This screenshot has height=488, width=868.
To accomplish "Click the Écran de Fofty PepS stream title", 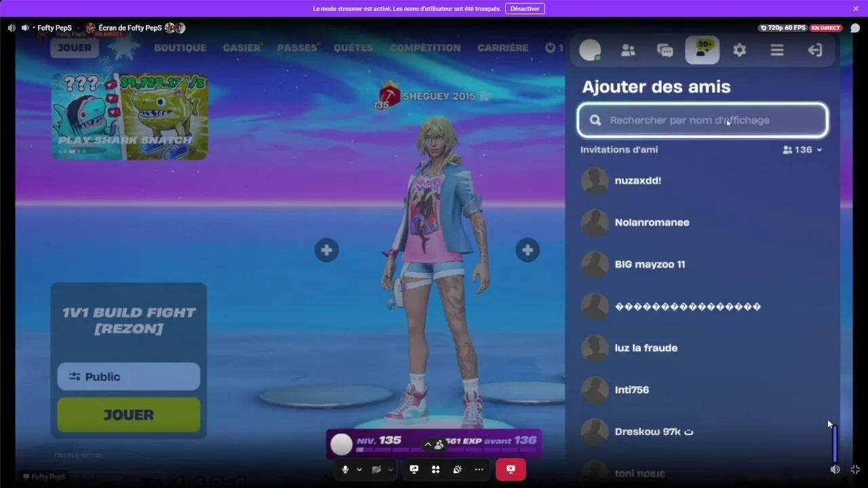I will point(130,28).
